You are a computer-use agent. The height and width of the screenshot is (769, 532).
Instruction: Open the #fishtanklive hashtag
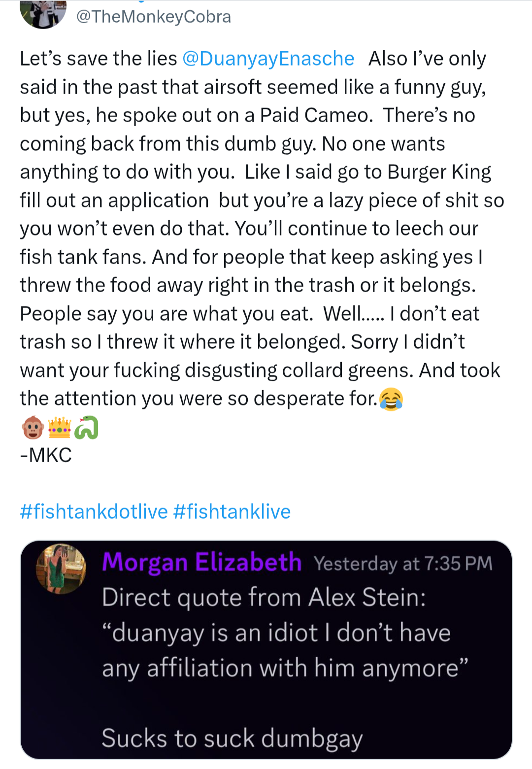[232, 512]
